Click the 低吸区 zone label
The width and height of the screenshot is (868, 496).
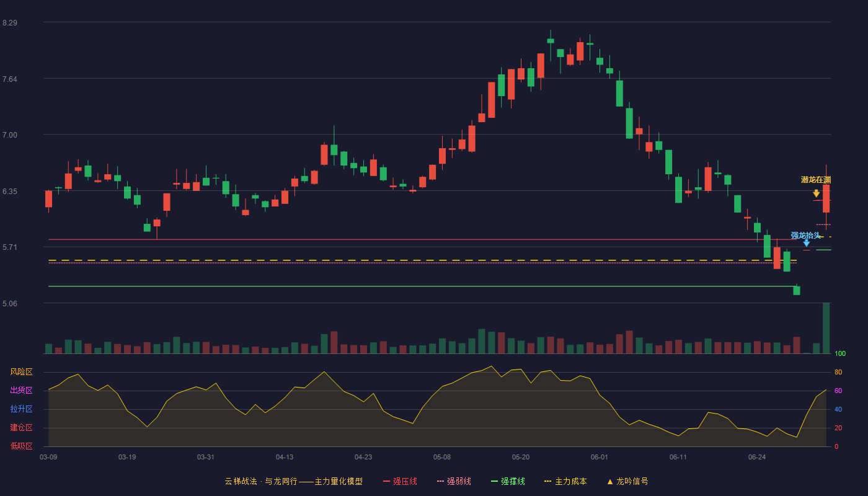tap(21, 446)
